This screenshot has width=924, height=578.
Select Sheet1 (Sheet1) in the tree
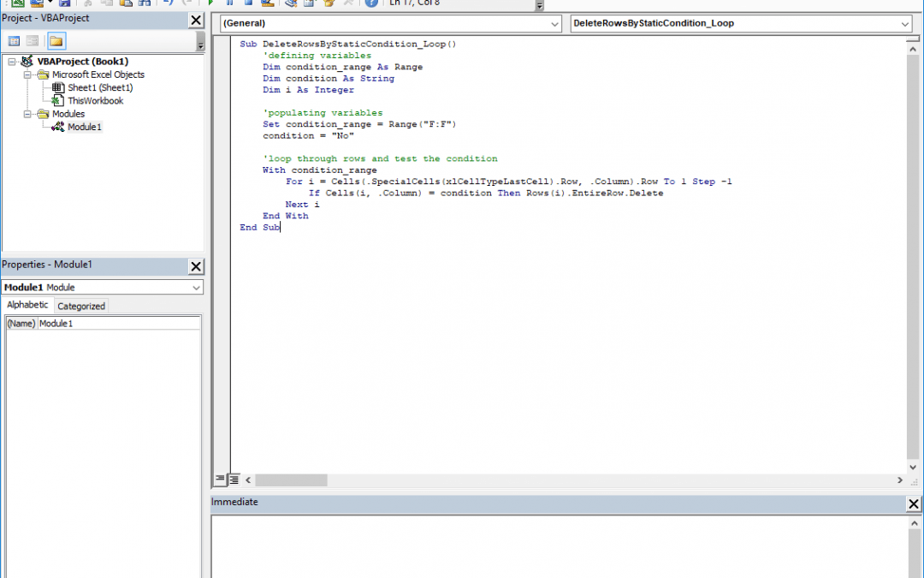coord(100,88)
